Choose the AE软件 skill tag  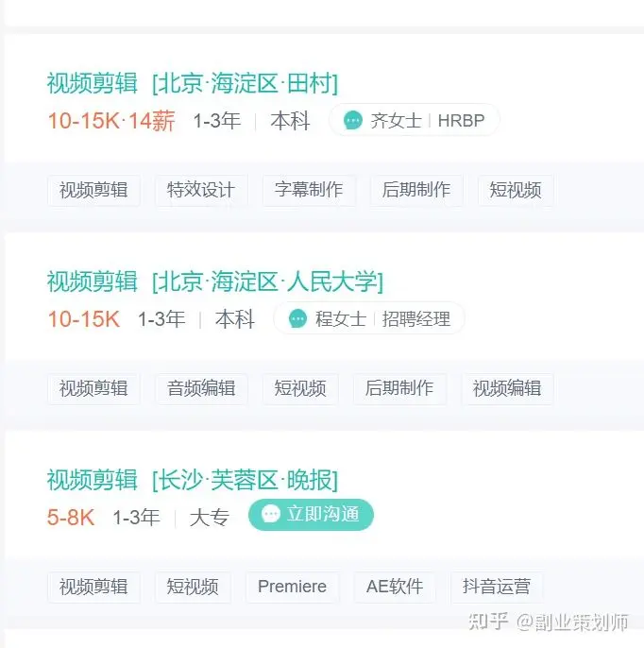click(395, 587)
